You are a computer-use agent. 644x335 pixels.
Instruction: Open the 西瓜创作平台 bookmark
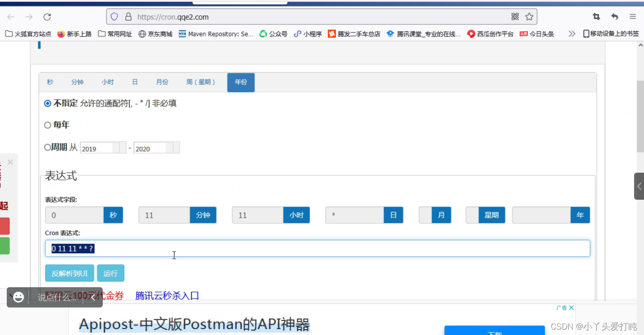[x=490, y=34]
